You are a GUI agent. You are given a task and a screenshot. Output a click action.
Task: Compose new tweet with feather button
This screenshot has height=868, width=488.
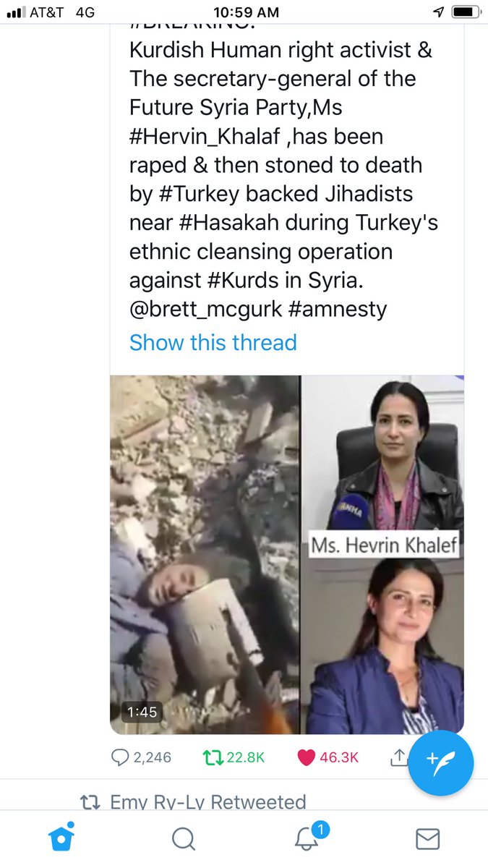[441, 759]
